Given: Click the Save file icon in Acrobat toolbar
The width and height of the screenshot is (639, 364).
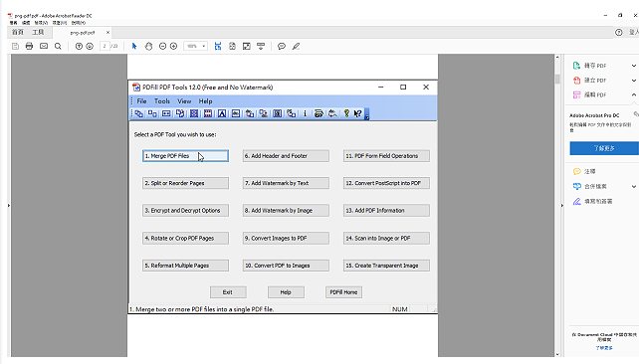Looking at the screenshot, I should point(15,46).
